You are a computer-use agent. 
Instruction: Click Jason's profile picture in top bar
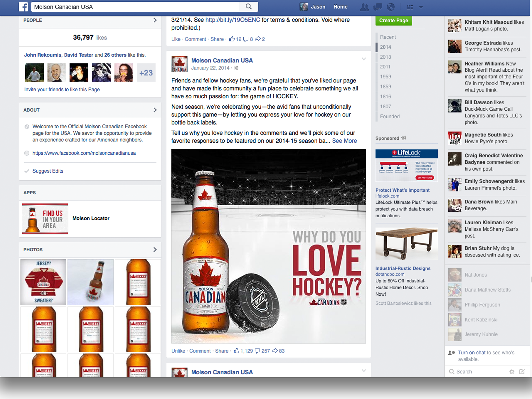304,7
